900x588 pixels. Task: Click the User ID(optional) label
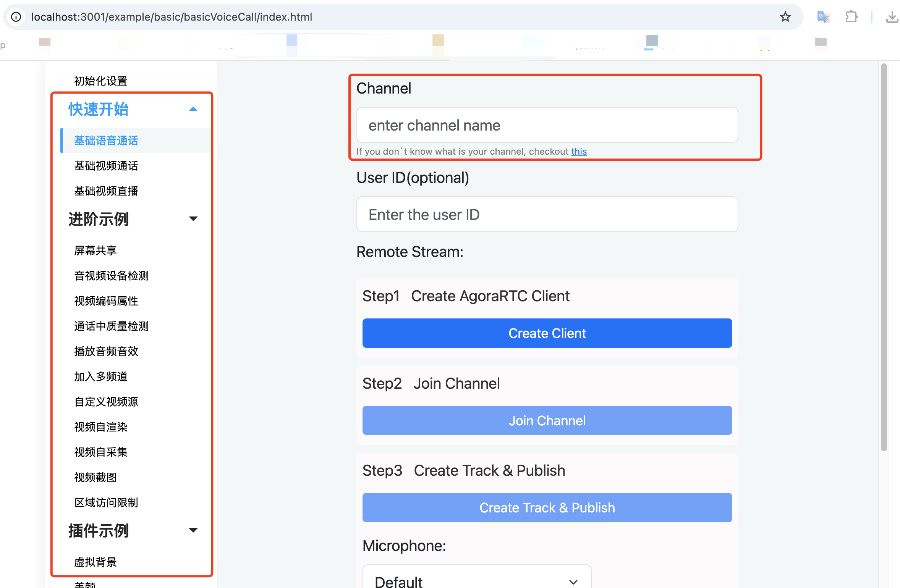[x=413, y=178]
